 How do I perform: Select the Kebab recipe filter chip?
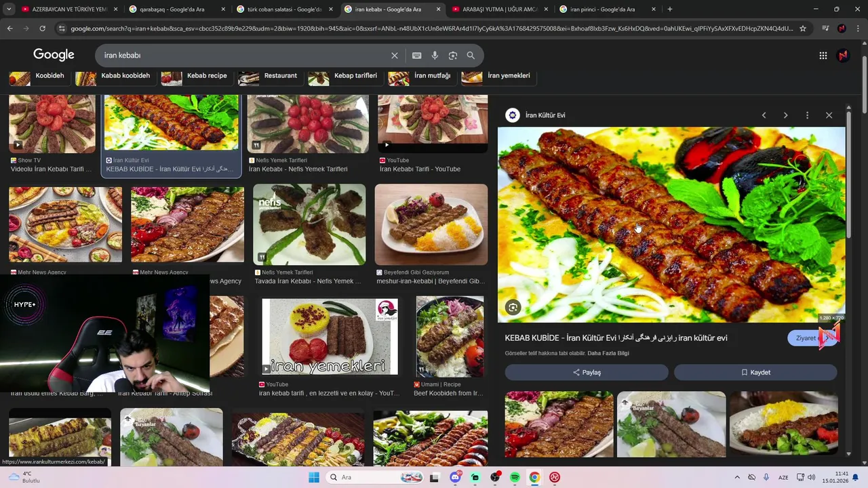point(196,76)
